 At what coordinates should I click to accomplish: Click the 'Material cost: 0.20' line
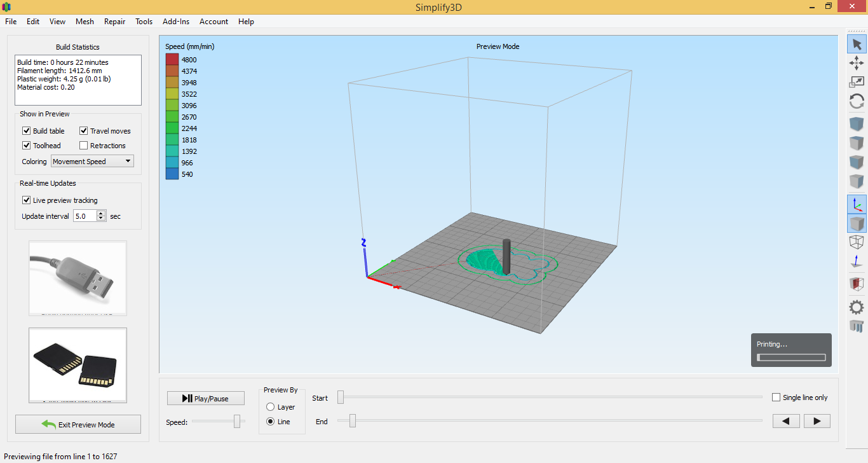point(46,87)
